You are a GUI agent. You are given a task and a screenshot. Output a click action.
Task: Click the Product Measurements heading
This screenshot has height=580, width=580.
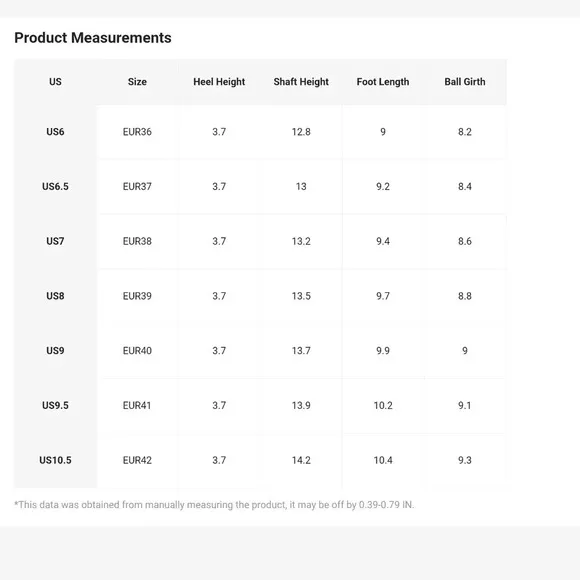tap(93, 38)
